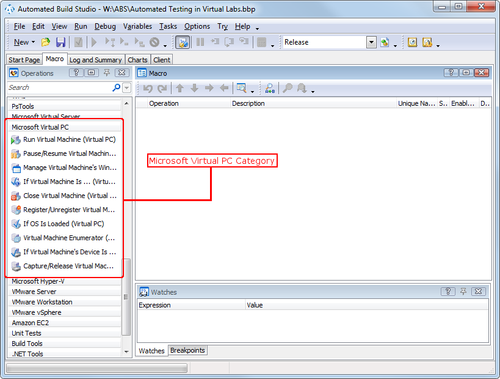Switch to the Client tab

(162, 60)
